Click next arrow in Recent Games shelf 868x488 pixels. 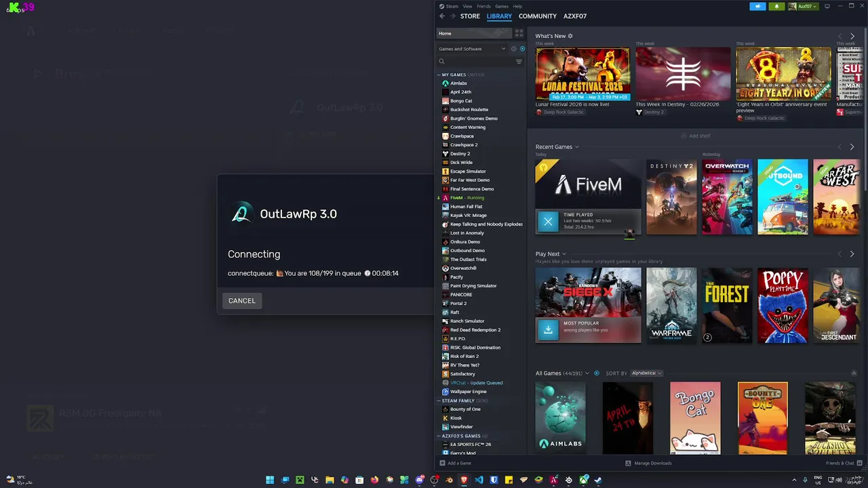tap(852, 147)
